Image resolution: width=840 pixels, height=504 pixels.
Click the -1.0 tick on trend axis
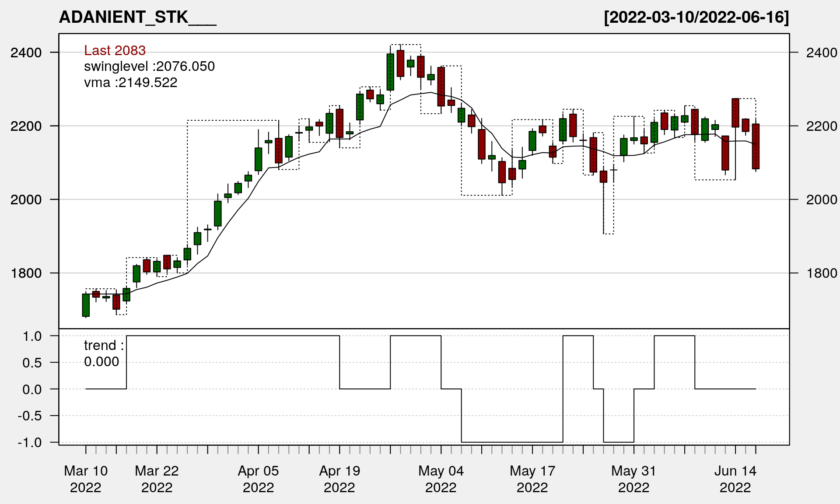pos(30,442)
